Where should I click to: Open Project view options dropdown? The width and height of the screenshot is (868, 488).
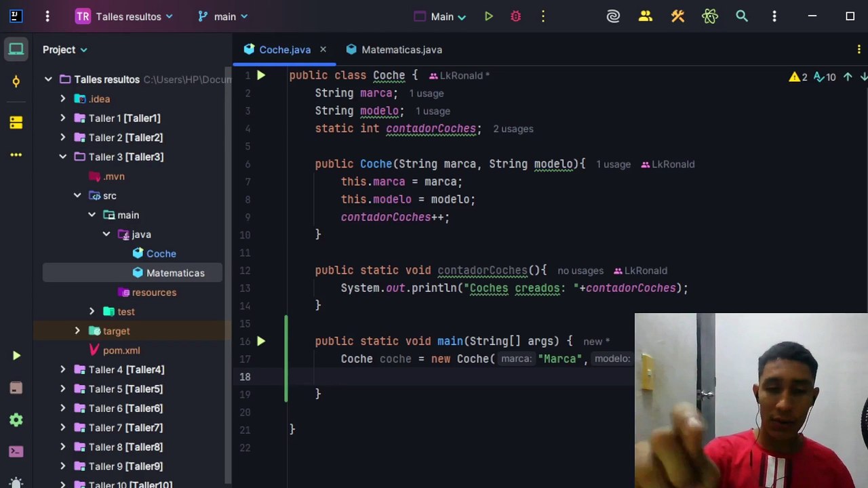65,49
